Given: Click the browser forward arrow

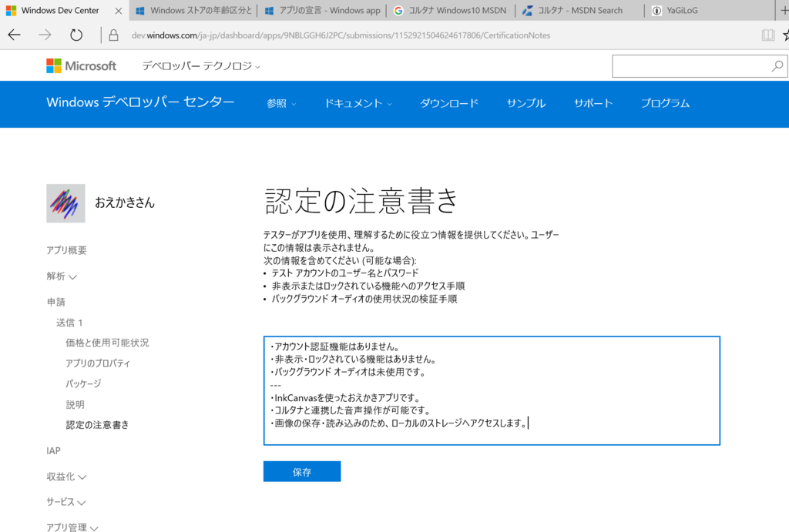Looking at the screenshot, I should pyautogui.click(x=45, y=35).
